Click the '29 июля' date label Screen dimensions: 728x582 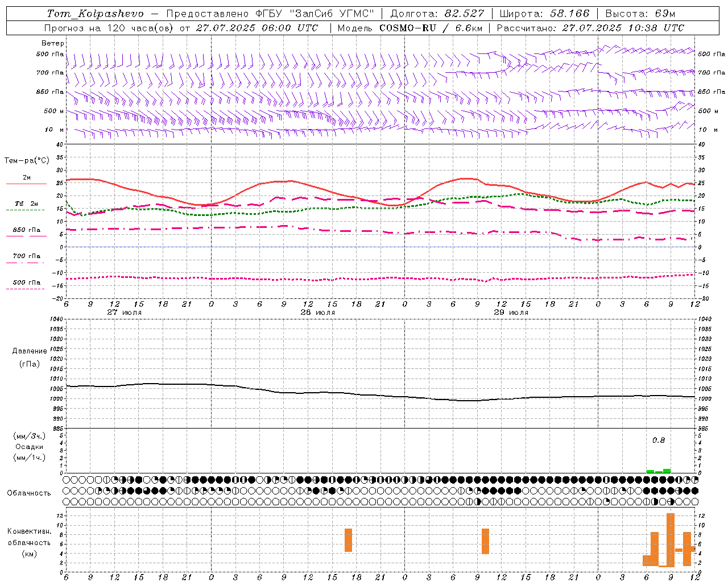pyautogui.click(x=511, y=313)
